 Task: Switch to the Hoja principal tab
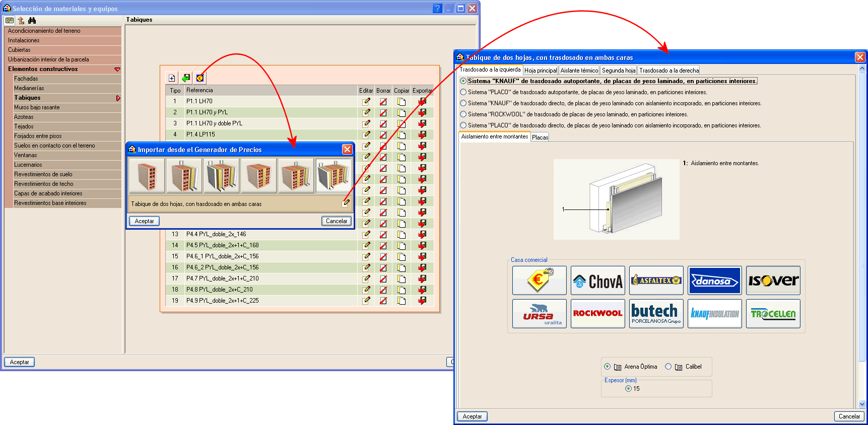click(541, 70)
